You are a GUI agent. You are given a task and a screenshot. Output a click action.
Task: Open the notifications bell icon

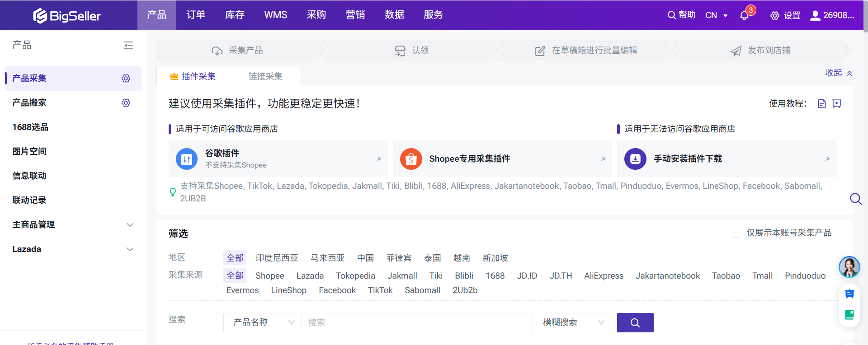click(745, 15)
